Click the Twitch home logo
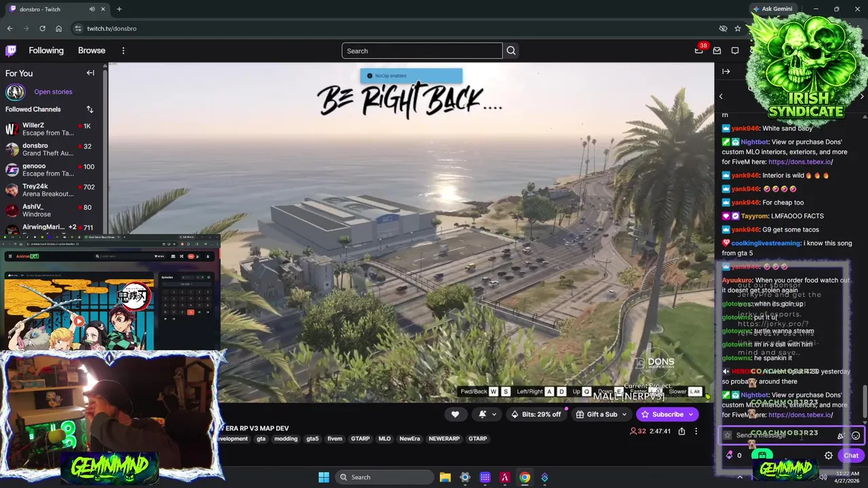 11,50
